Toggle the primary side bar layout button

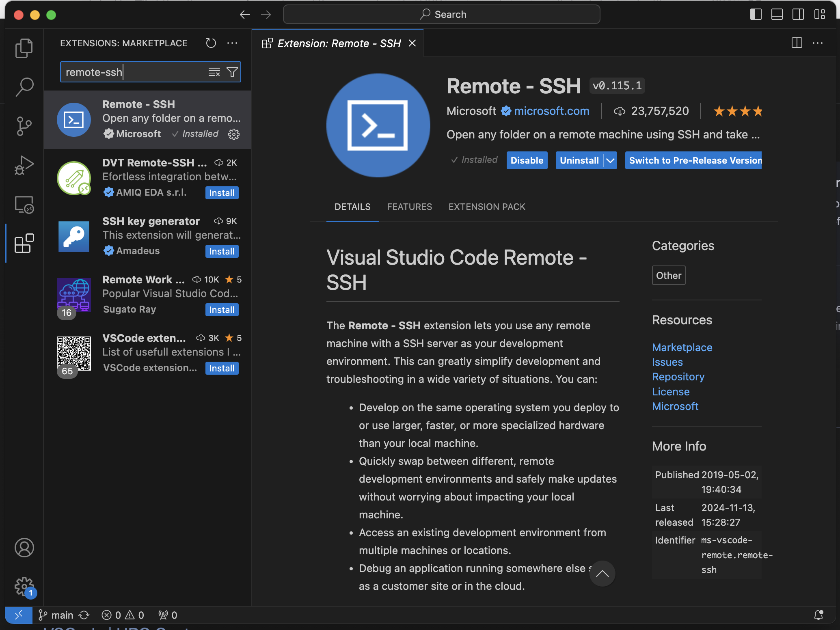756,15
